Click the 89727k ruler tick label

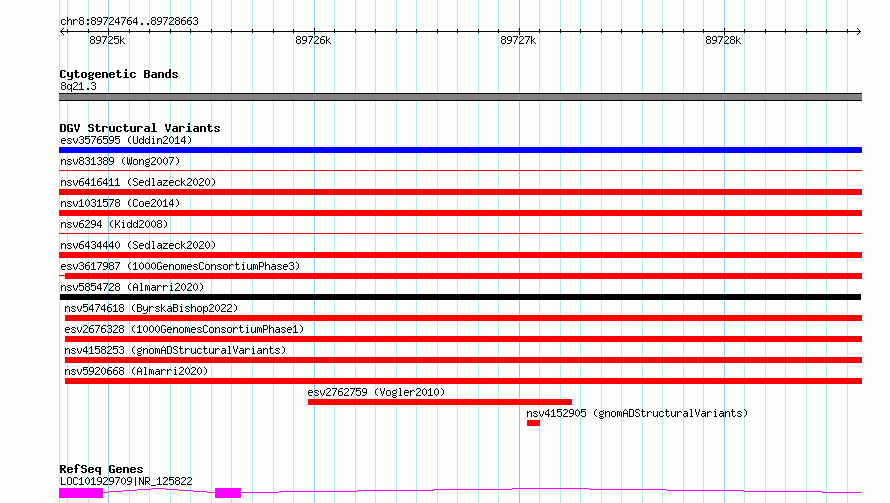click(x=518, y=40)
